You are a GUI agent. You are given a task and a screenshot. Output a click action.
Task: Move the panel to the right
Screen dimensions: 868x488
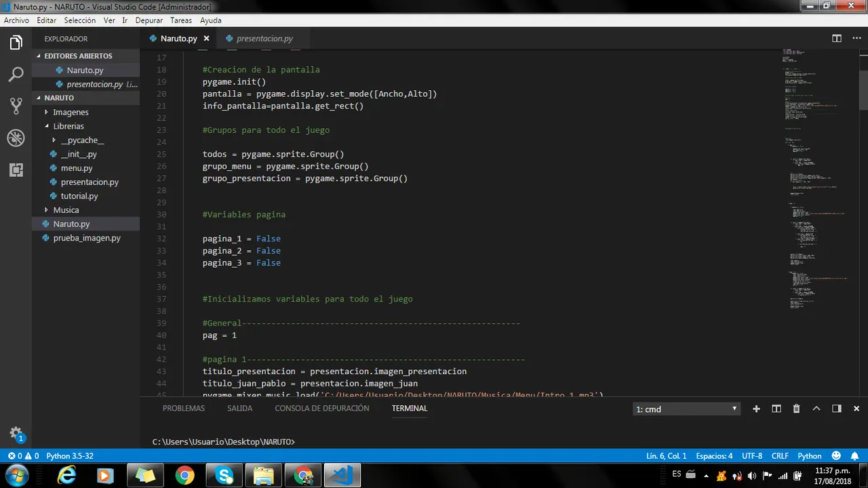tap(837, 409)
